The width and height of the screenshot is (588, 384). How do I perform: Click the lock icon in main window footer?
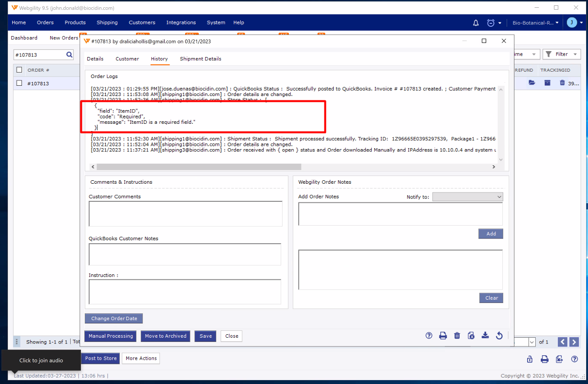(530, 359)
